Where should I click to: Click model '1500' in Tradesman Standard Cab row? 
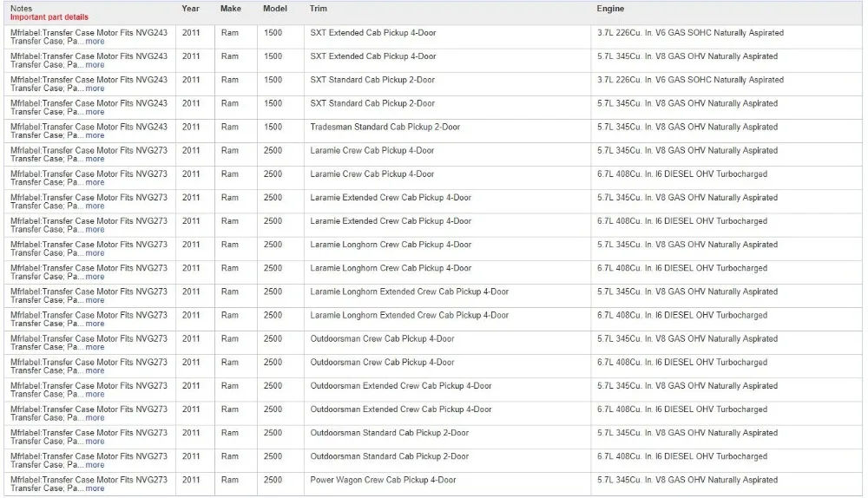click(273, 128)
